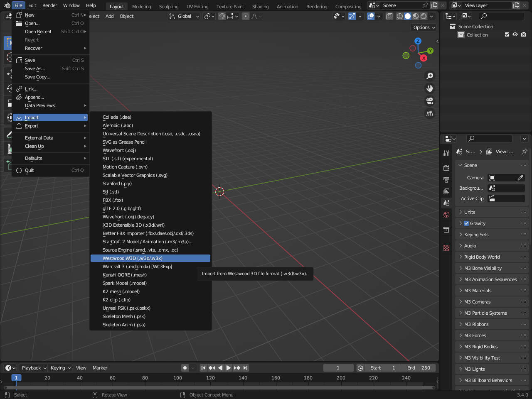Jump to the end frame icon
The width and height of the screenshot is (532, 399).
(x=246, y=368)
